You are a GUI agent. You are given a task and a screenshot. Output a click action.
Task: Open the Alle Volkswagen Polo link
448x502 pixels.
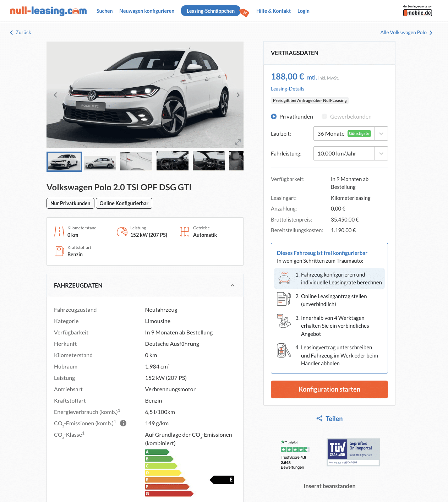click(403, 32)
